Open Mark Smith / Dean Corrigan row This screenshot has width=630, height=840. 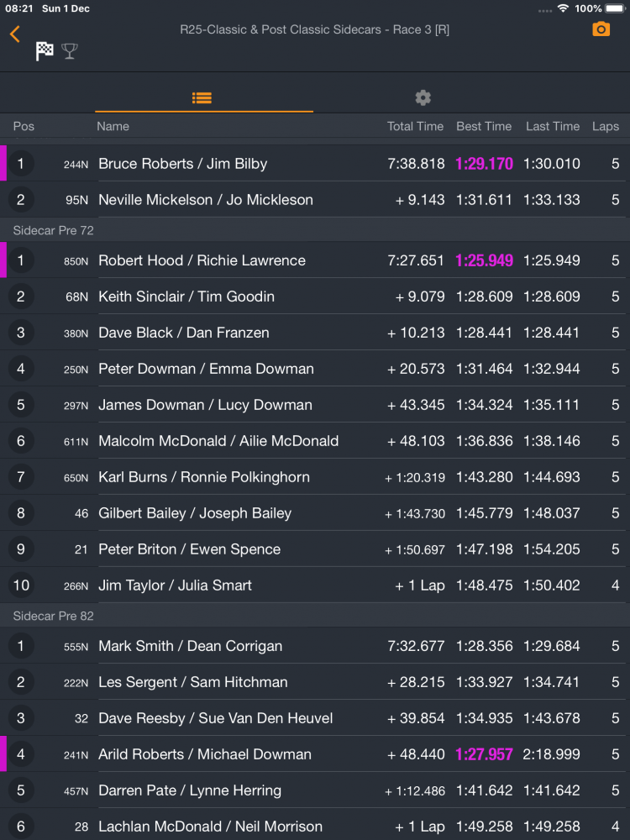190,646
